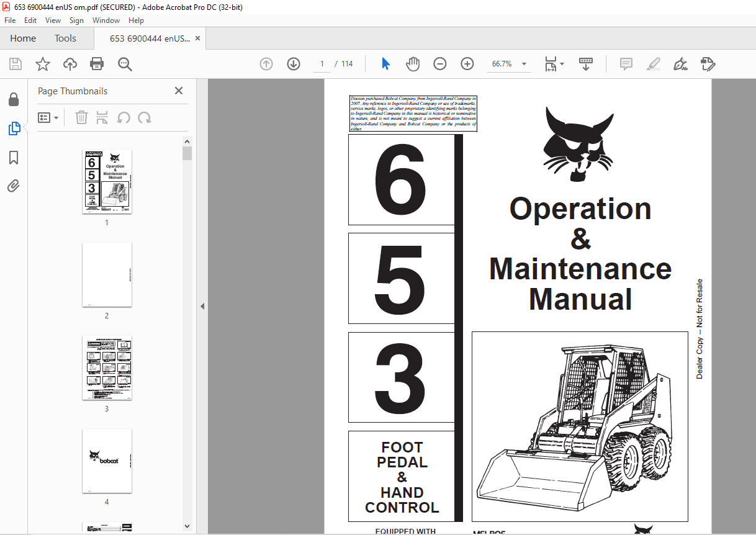756x535 pixels.
Task: Select page 3 thumbnail
Action: click(x=107, y=367)
